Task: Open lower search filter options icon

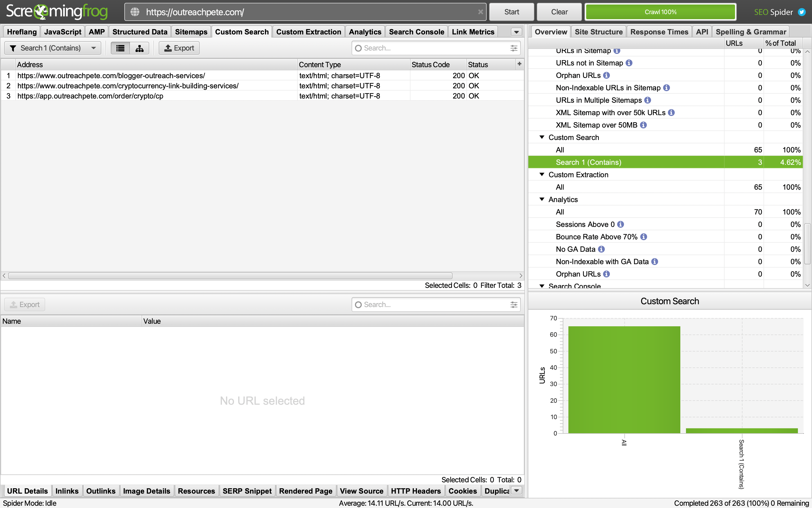Action: pyautogui.click(x=514, y=305)
